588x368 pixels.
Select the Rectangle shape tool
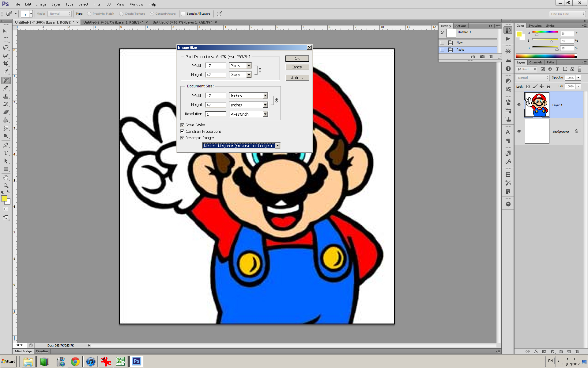click(x=6, y=169)
